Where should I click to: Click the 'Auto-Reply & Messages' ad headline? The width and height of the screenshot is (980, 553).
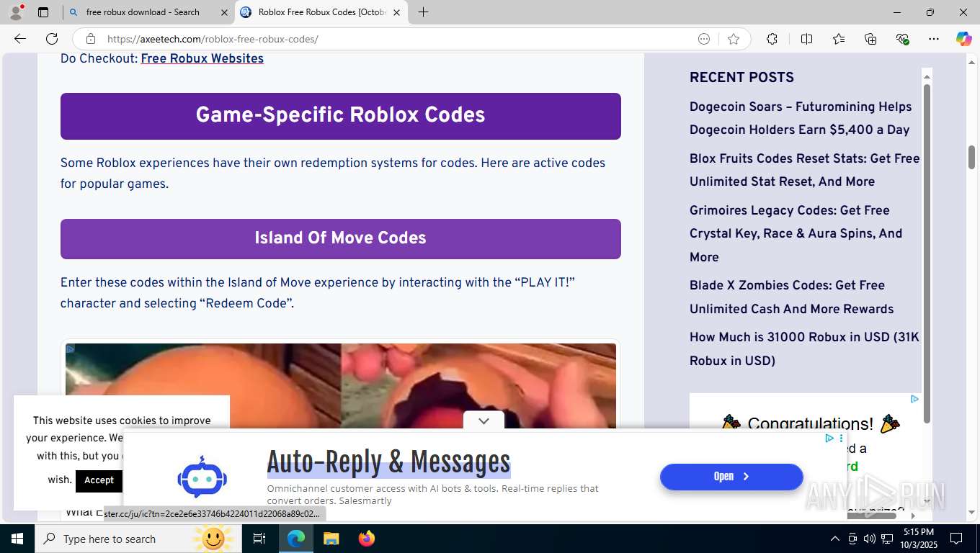[388, 462]
